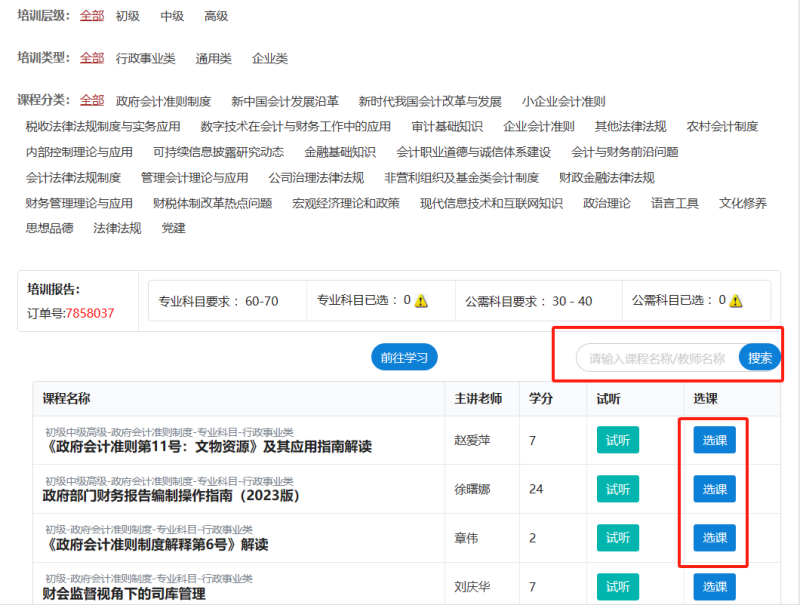Preview 赵爱萍's course with 试听
Screen dimensions: 800x605
(617, 440)
